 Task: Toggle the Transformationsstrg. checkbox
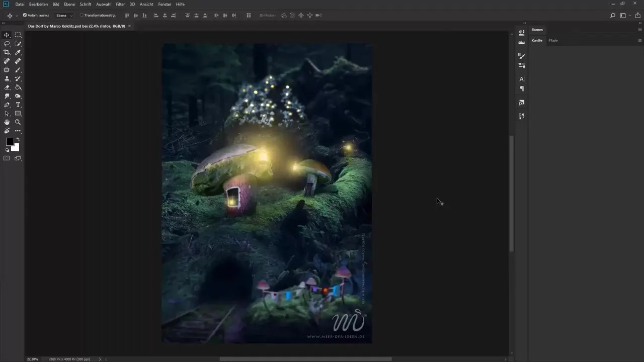point(82,15)
